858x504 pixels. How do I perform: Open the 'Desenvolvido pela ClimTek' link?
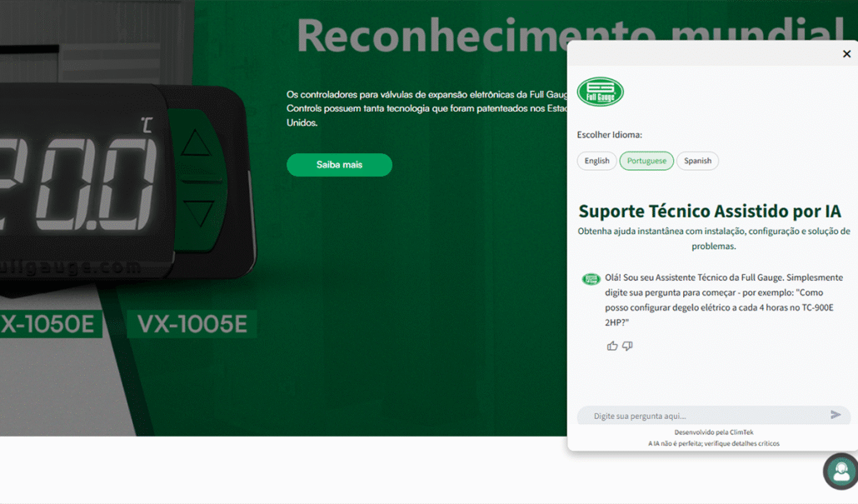click(x=714, y=432)
